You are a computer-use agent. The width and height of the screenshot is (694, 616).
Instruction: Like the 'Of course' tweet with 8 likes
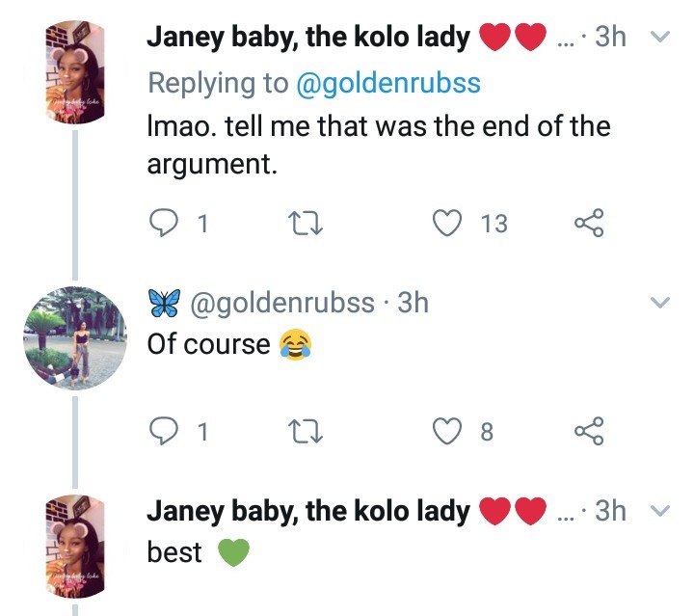[447, 432]
